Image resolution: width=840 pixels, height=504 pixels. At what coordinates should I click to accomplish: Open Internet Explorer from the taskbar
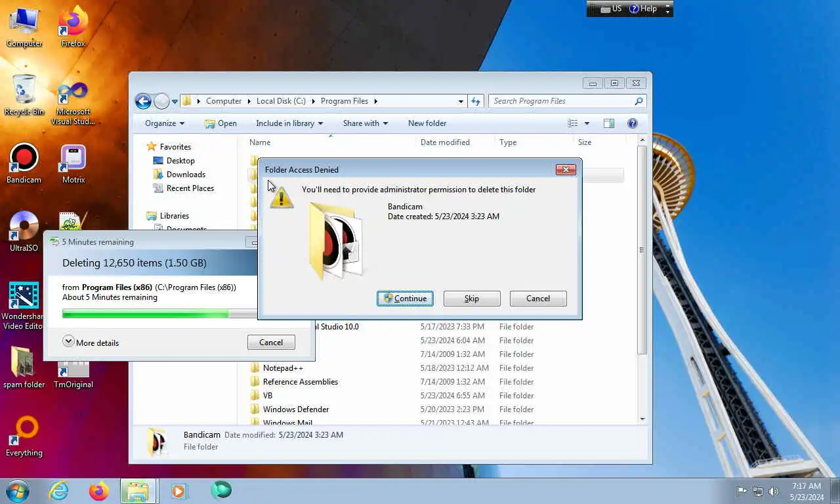[x=59, y=490]
